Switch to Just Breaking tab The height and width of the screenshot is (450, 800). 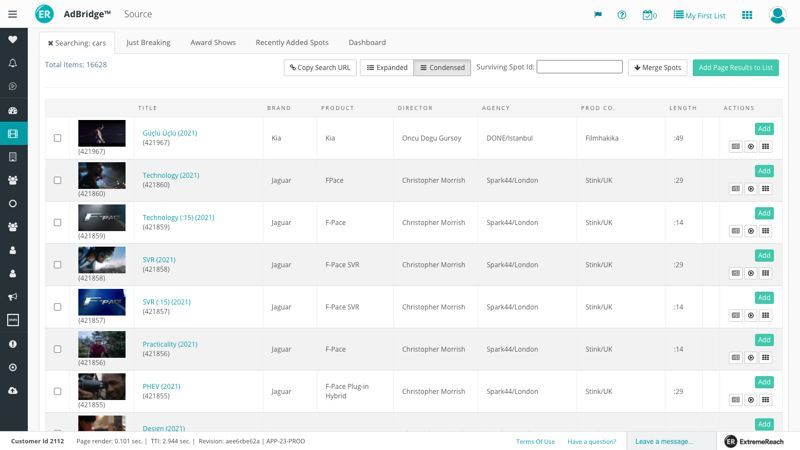148,42
